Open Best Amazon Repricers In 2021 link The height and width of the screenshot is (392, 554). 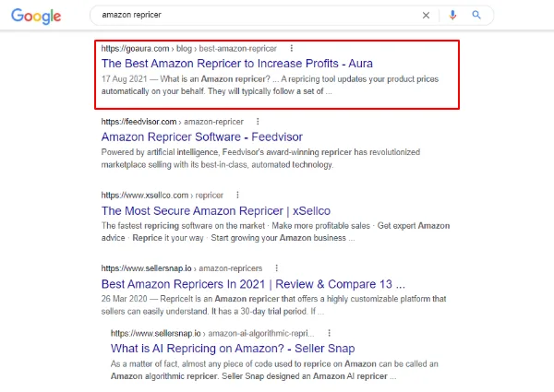pos(253,284)
